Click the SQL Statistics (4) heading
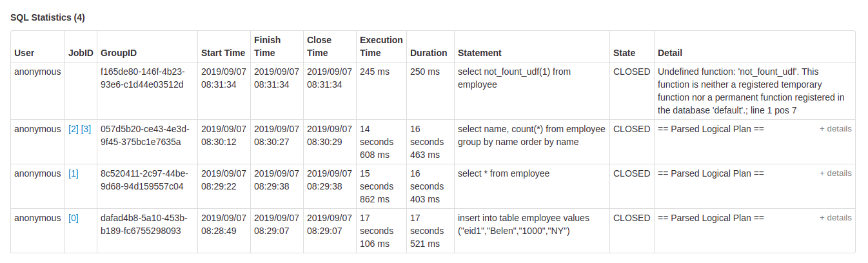The image size is (868, 263). pyautogui.click(x=48, y=17)
